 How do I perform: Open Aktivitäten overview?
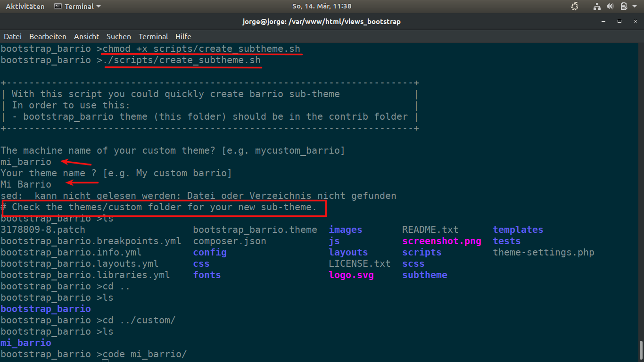tap(25, 7)
